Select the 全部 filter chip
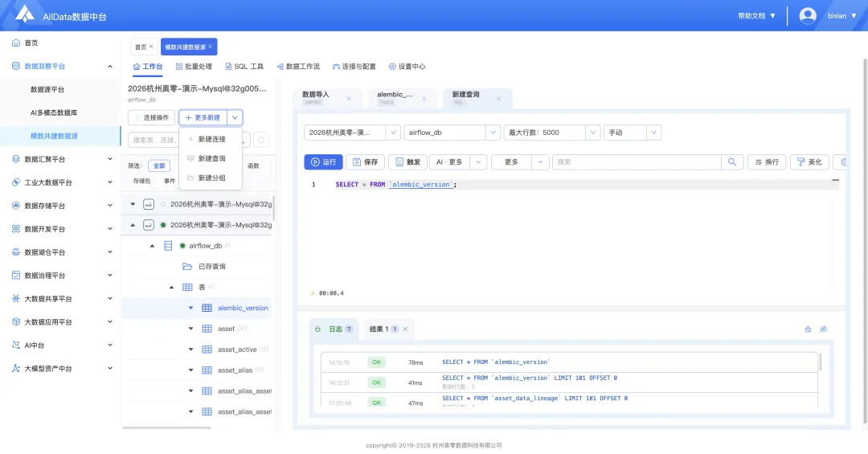The height and width of the screenshot is (454, 868). click(x=159, y=166)
